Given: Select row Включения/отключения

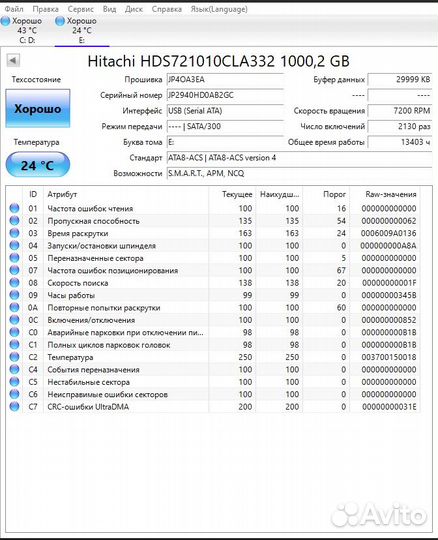Looking at the screenshot, I should click(x=213, y=320).
